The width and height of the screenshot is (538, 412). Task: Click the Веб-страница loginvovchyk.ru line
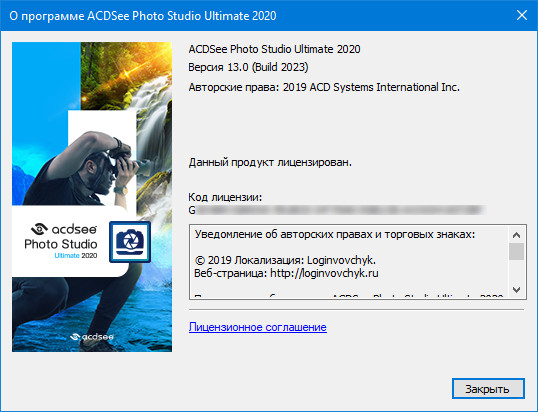click(286, 273)
